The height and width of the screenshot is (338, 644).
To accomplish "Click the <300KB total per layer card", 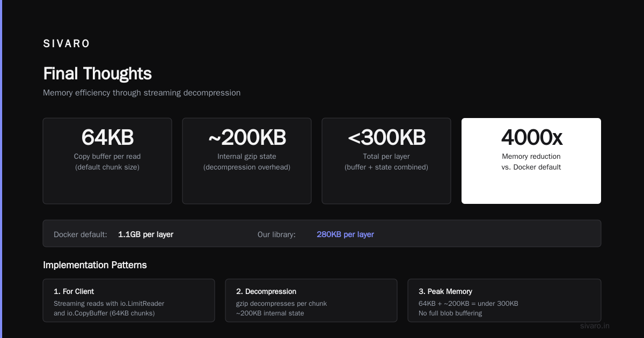I will pos(386,161).
